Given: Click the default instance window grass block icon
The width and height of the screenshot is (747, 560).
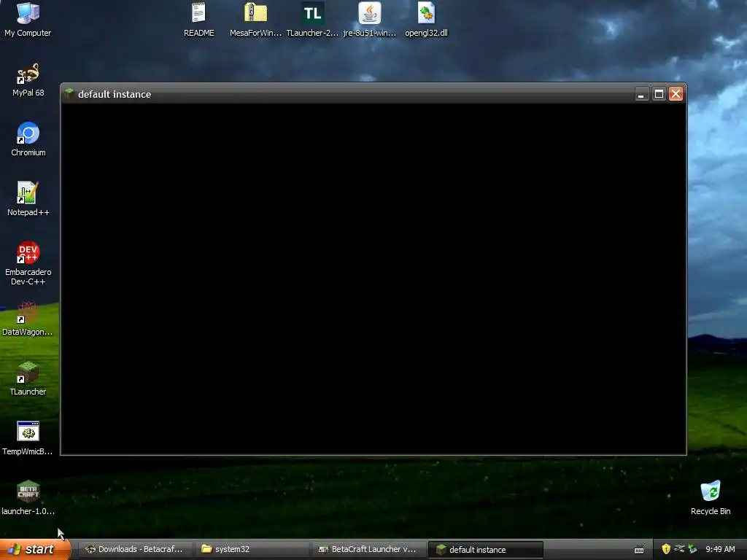Looking at the screenshot, I should [69, 93].
